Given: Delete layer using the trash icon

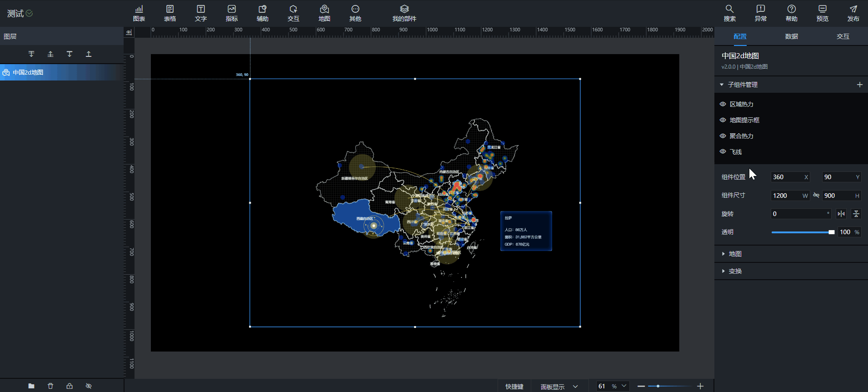Looking at the screenshot, I should point(50,386).
